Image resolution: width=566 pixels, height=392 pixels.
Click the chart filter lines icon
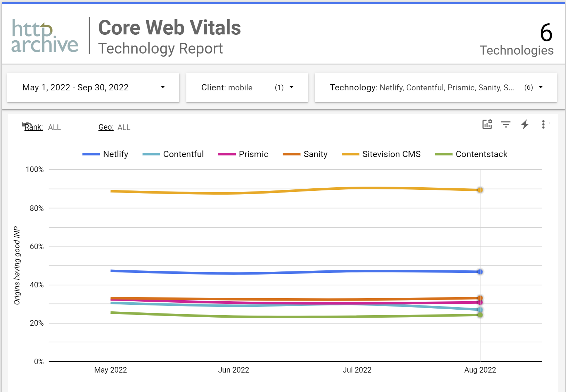coord(506,124)
